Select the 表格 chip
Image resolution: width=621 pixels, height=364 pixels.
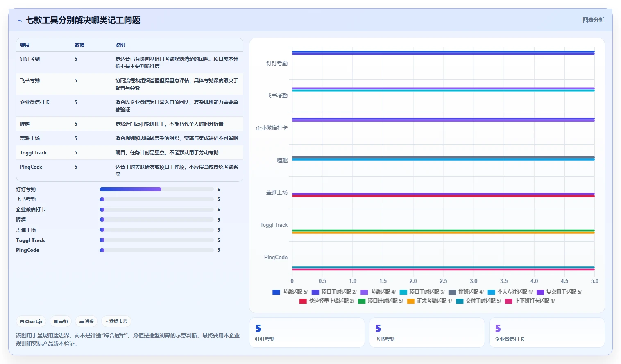pyautogui.click(x=61, y=321)
